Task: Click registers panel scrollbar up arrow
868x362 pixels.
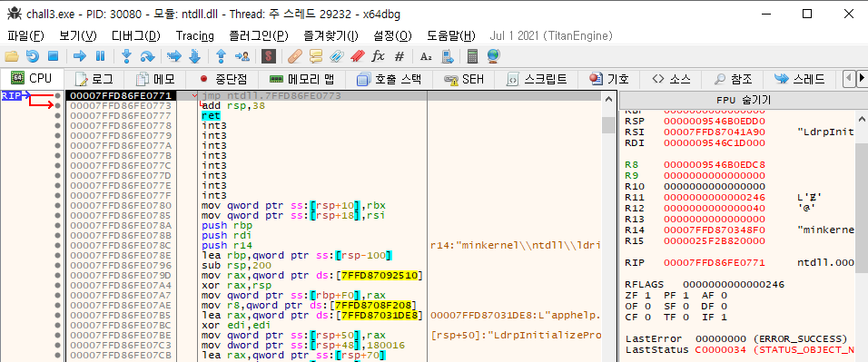Action: [863, 120]
